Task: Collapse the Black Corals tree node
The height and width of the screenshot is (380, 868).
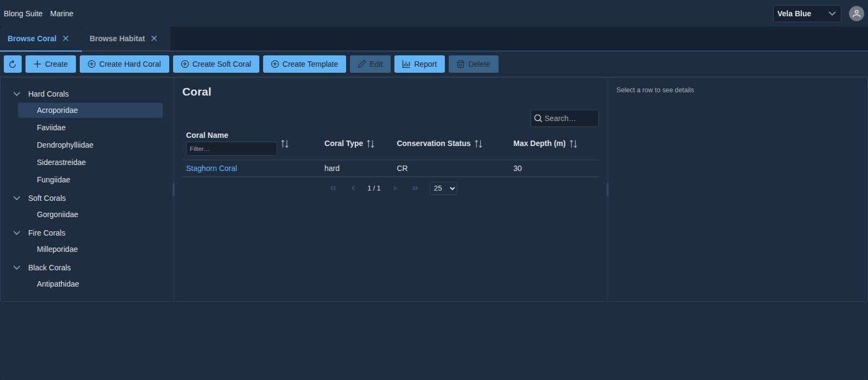Action: [x=17, y=268]
